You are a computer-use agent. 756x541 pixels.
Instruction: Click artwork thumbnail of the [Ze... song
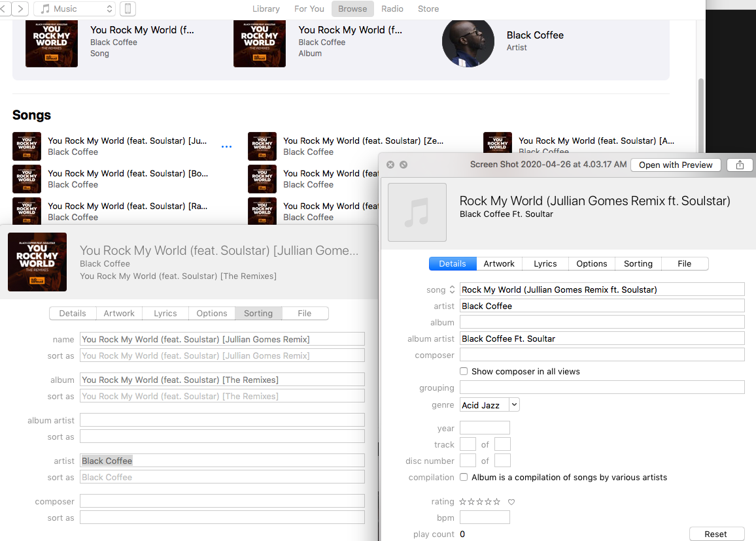(x=262, y=146)
